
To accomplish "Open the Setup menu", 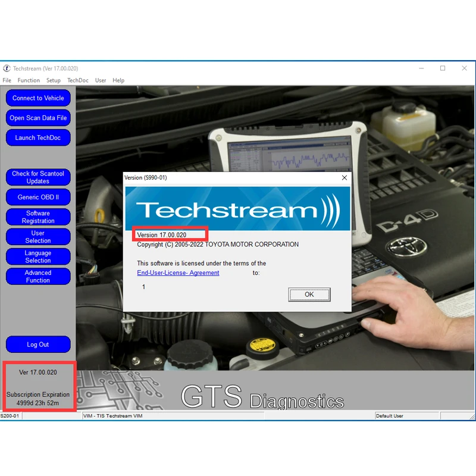I will point(54,80).
